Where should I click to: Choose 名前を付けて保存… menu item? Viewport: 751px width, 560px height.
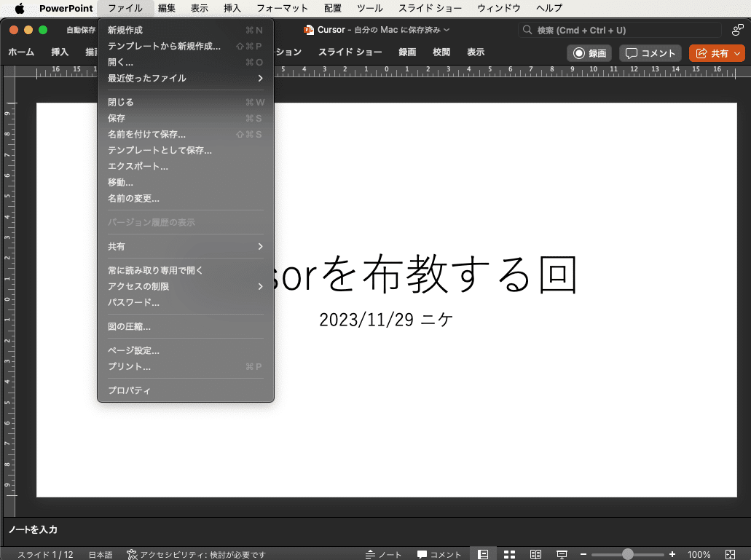(x=185, y=134)
